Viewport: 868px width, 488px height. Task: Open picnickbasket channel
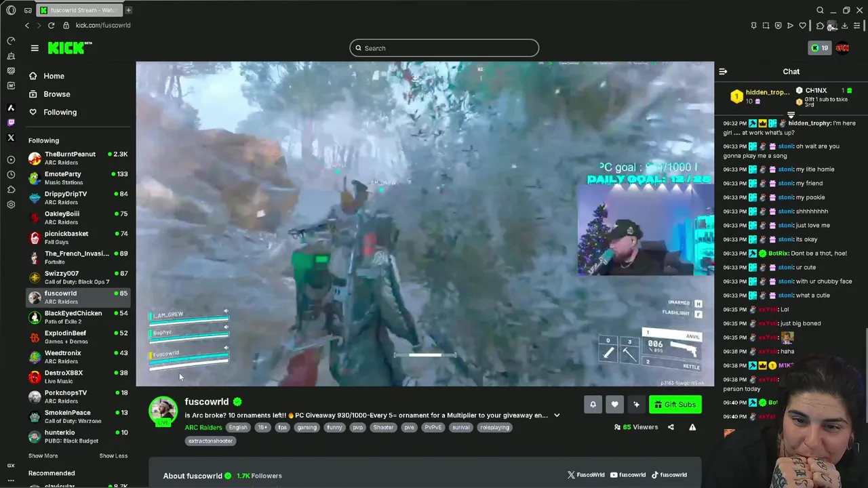pos(78,238)
